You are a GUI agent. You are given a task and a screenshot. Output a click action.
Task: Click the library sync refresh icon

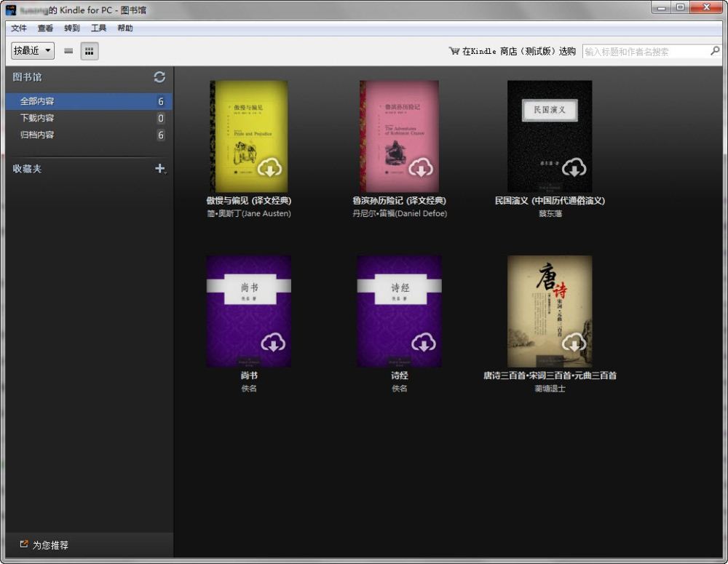pyautogui.click(x=159, y=77)
